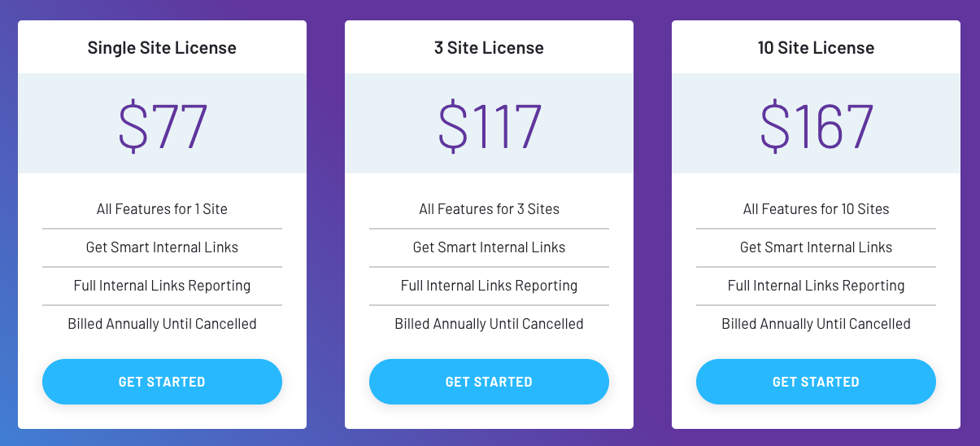The width and height of the screenshot is (980, 446).
Task: Click Full Internal Links Reporting in 3 site plan
Action: [x=489, y=286]
